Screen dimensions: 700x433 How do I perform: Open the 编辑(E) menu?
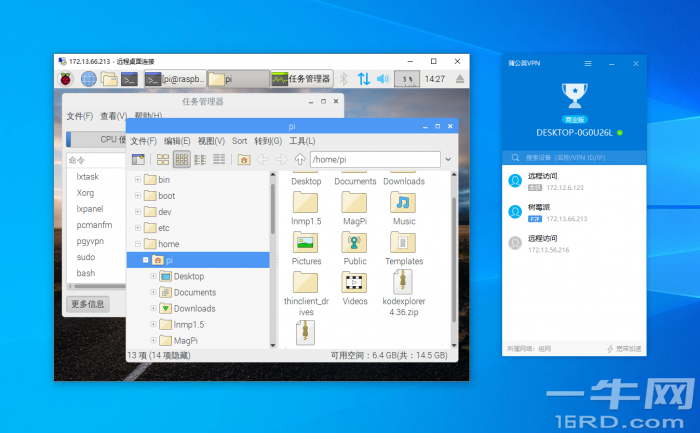177,141
